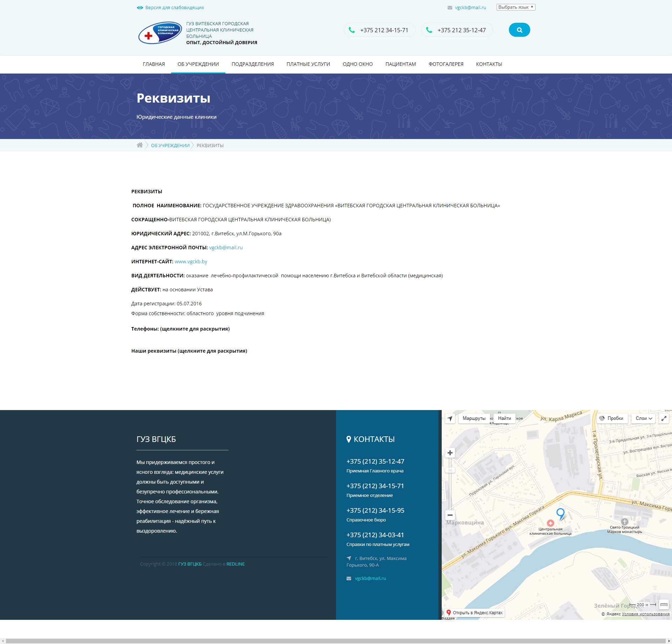Viewport: 672px width, 644px height.
Task: Click the map fullscreen expand icon
Action: (x=664, y=418)
